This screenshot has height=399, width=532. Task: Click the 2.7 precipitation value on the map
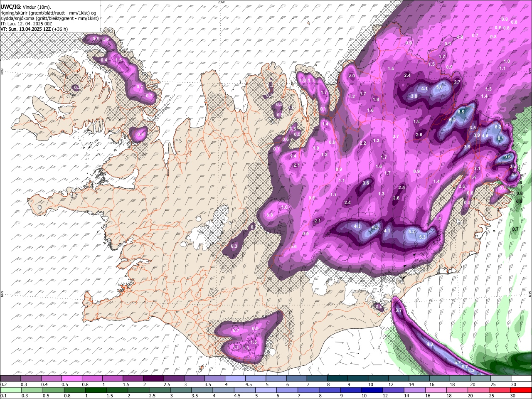(x=457, y=82)
